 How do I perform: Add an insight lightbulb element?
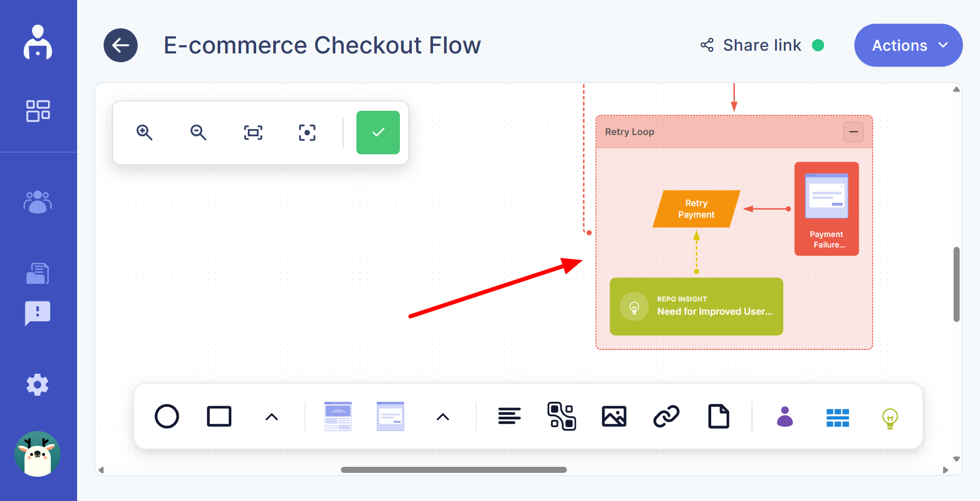(x=890, y=418)
